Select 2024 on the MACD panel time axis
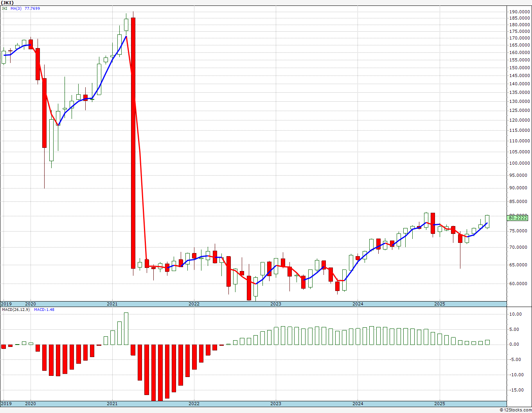This screenshot has height=413, width=532. point(358,404)
